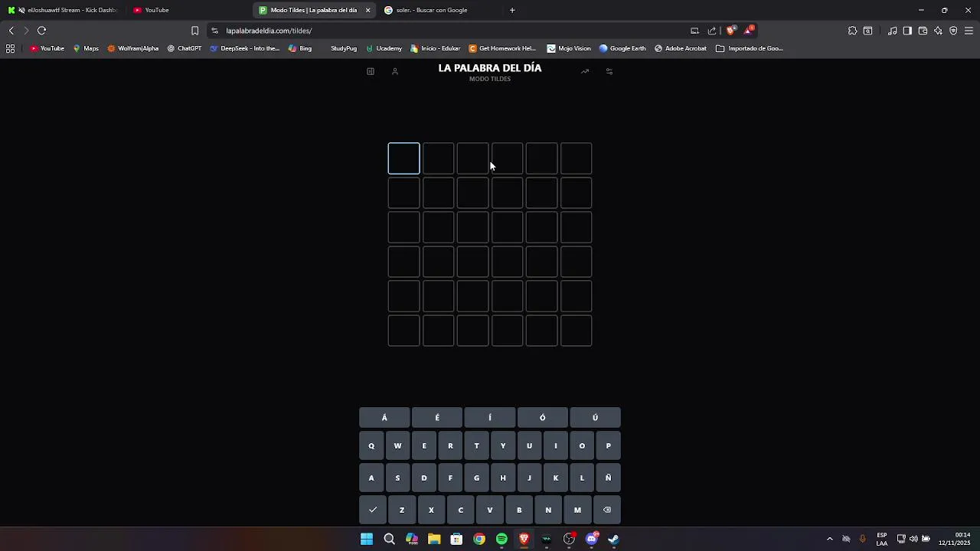Open the ESP LAA language indicator
Viewport: 980px width, 551px height.
coord(882,539)
